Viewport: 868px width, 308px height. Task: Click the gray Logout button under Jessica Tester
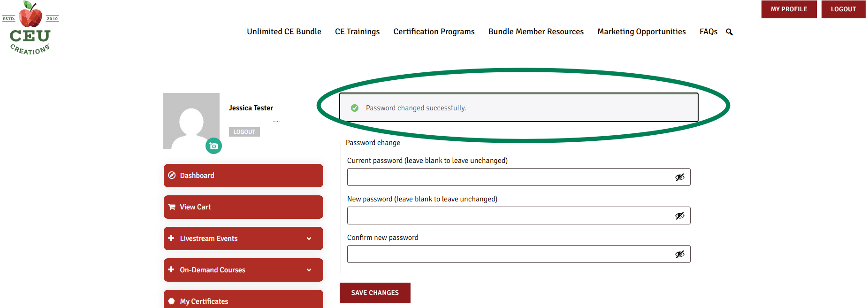point(244,132)
